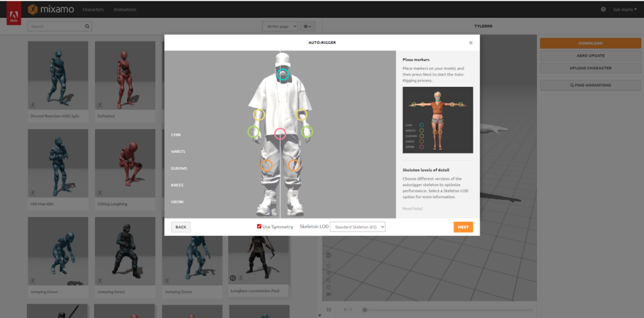
Task: Select the pink groin marker on the model
Action: 280,133
